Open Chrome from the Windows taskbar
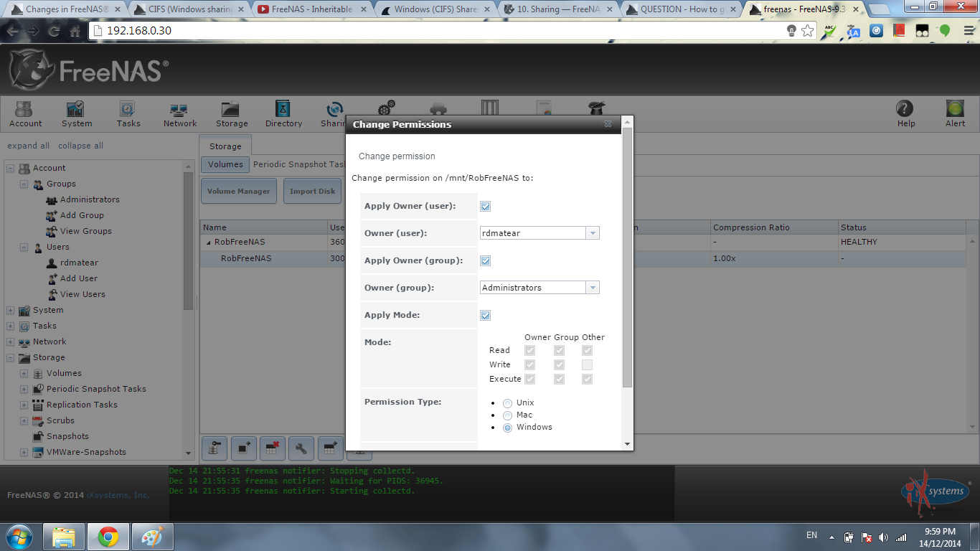This screenshot has width=980, height=551. pyautogui.click(x=108, y=537)
